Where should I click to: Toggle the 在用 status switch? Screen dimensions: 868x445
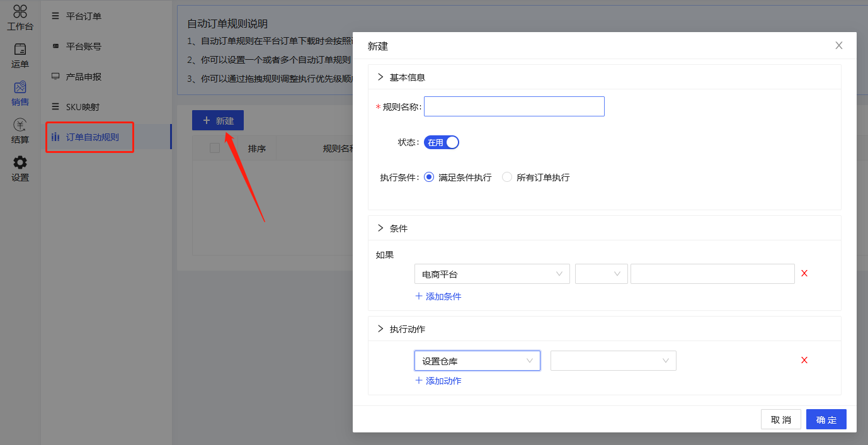click(442, 142)
